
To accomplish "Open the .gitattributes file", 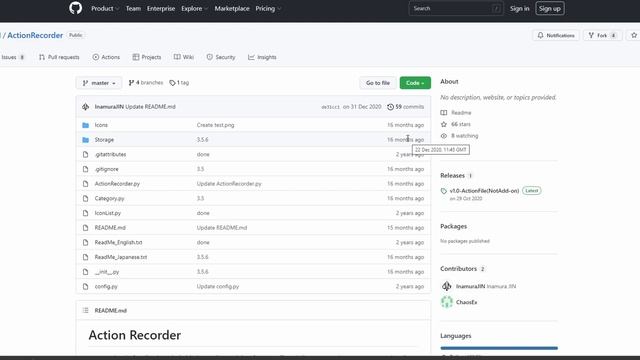I will tap(110, 154).
